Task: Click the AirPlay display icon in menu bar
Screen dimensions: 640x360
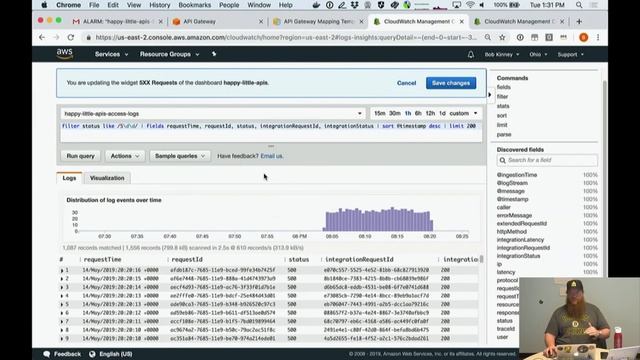Action: click(456, 5)
